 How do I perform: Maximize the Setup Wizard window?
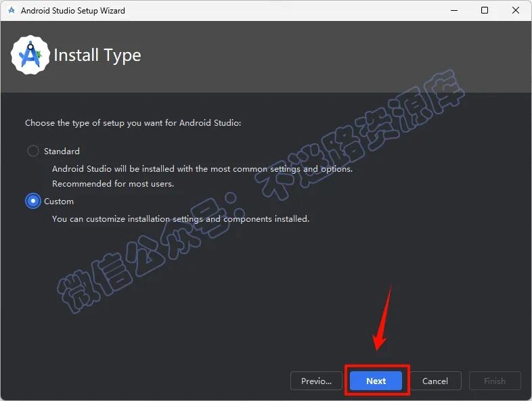point(485,11)
